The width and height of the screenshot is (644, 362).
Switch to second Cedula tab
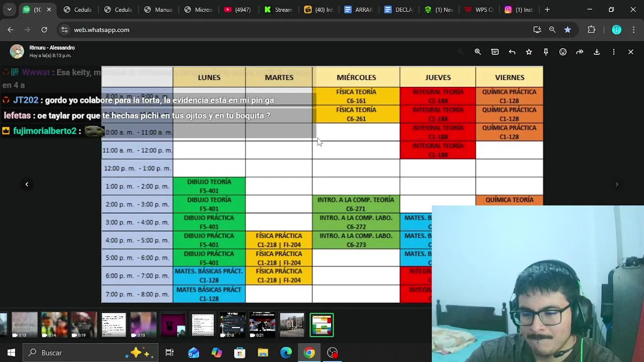pos(118,10)
